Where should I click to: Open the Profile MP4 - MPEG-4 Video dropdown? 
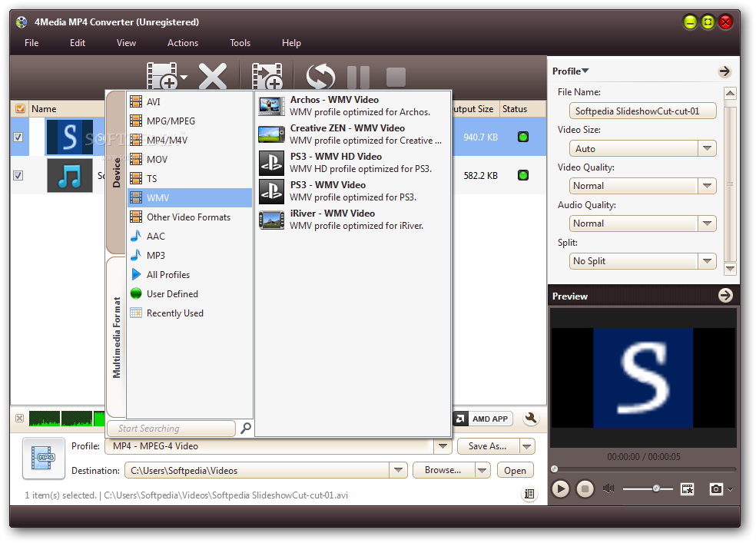click(442, 446)
